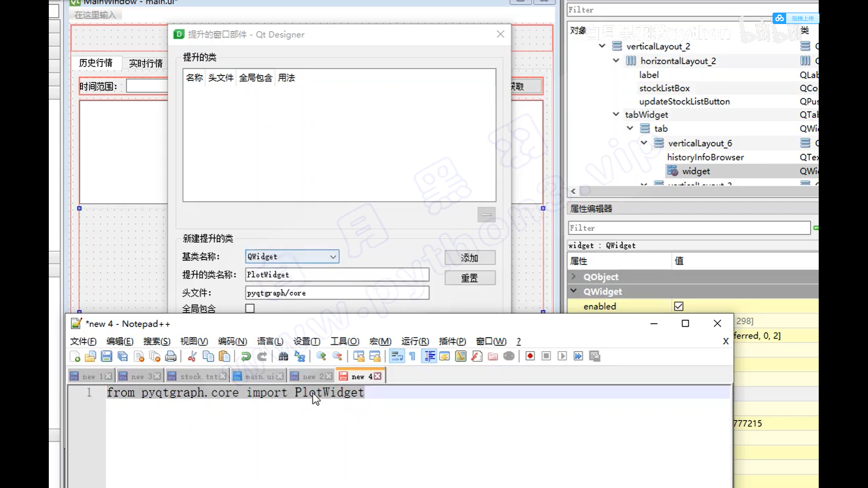
Task: Zoom in using the magnifier icon
Action: point(321,356)
